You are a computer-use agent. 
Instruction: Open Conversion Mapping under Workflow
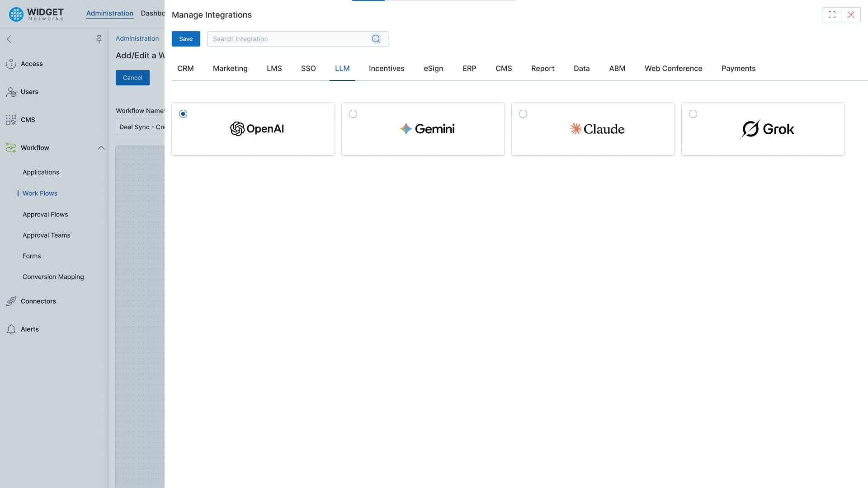53,277
